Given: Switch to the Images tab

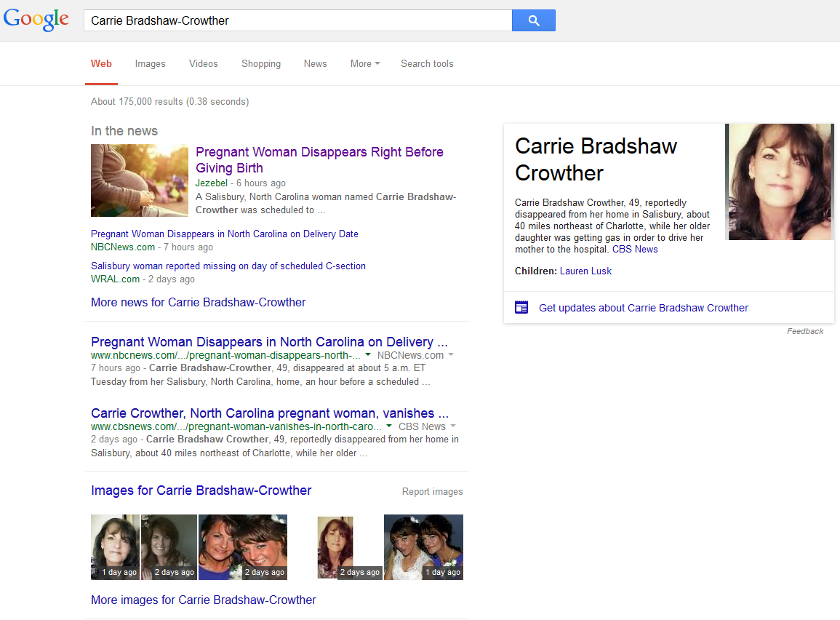Looking at the screenshot, I should (x=150, y=63).
